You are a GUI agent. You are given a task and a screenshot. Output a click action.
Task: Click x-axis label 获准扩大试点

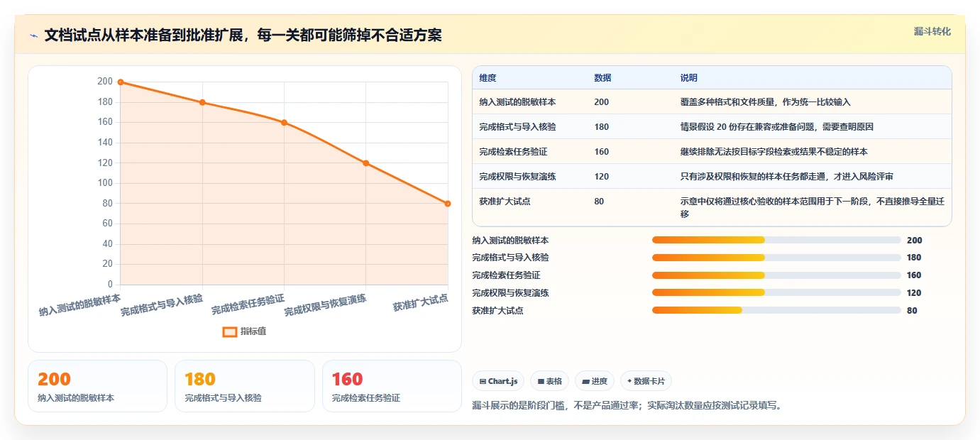tap(421, 303)
